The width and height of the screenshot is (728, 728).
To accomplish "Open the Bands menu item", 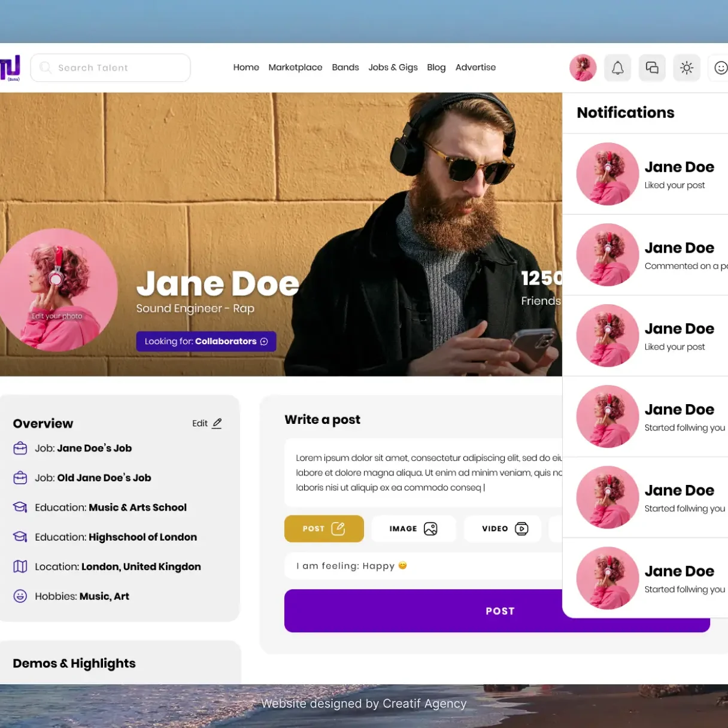I will [345, 68].
